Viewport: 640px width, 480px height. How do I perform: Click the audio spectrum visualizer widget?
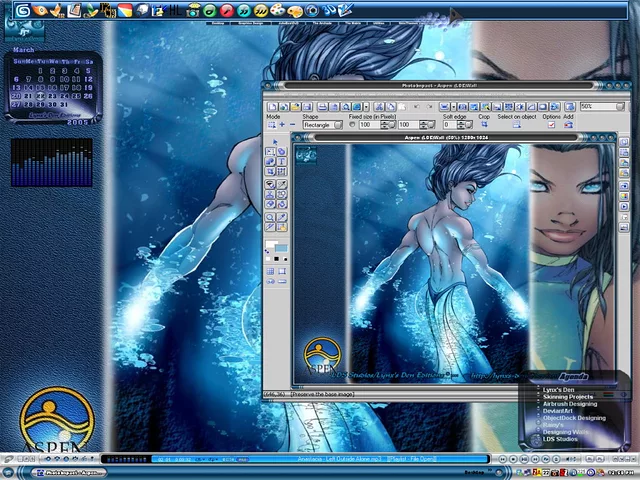click(51, 162)
